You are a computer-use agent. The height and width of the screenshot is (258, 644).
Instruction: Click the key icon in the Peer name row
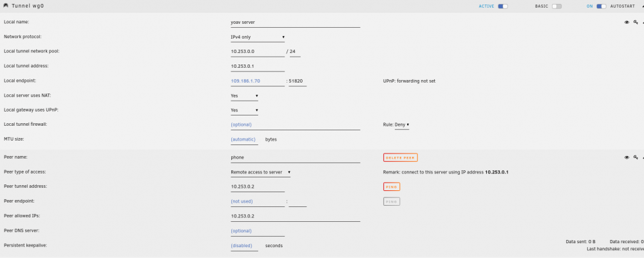point(636,157)
